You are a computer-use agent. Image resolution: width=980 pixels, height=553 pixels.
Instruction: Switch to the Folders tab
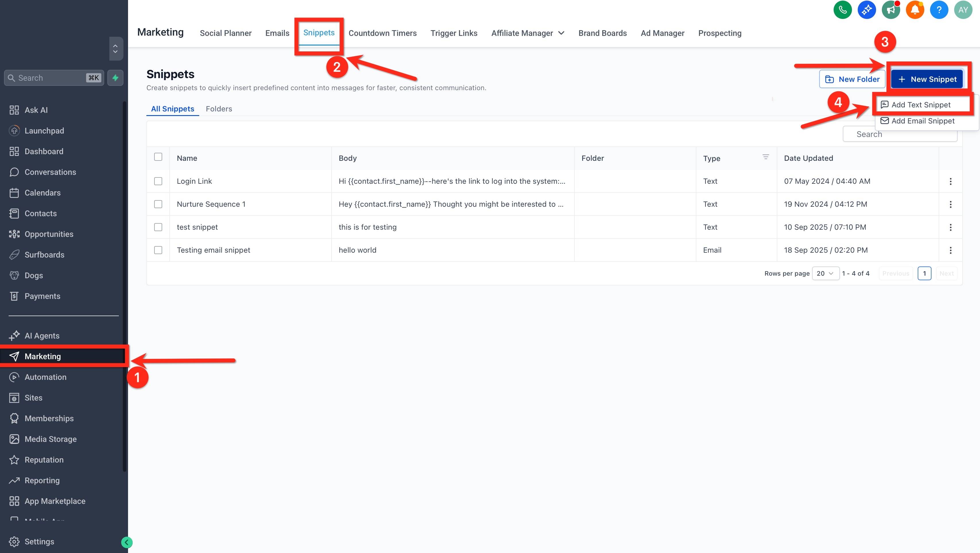tap(219, 109)
